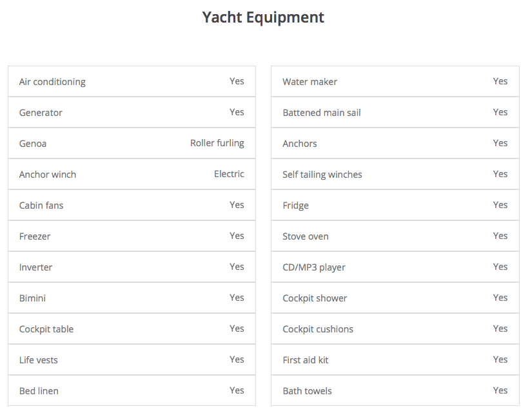Screen dimensions: 530x420
Task: Click the Water maker label
Action: (x=309, y=82)
